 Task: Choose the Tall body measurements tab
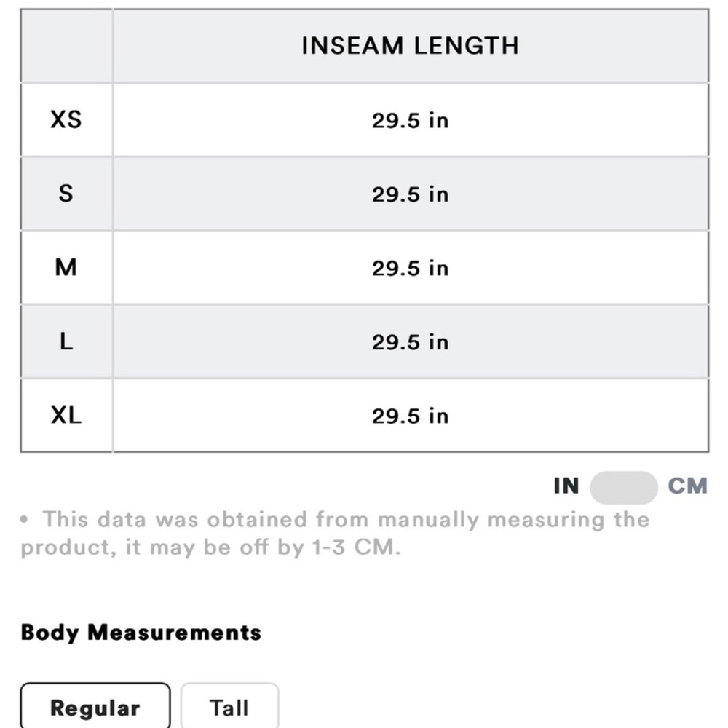click(229, 705)
